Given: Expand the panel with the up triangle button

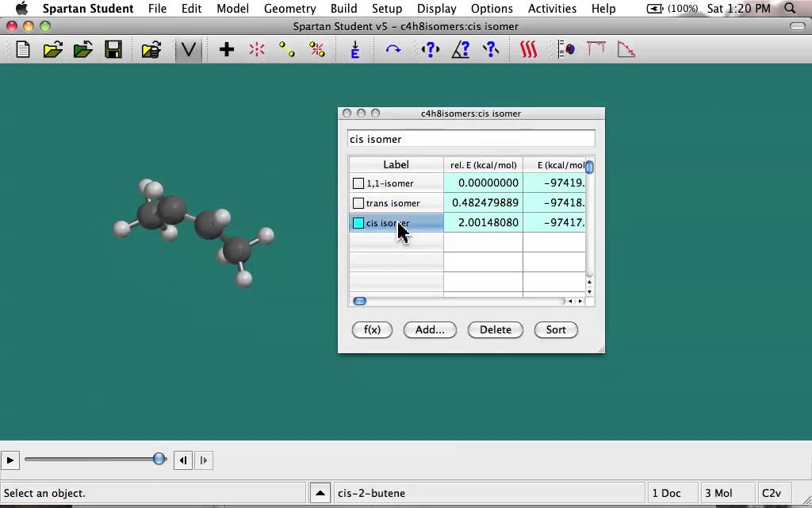Looking at the screenshot, I should click(x=320, y=493).
